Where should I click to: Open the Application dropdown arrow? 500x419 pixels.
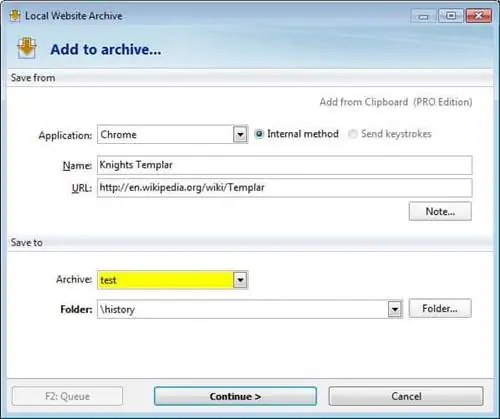(240, 135)
